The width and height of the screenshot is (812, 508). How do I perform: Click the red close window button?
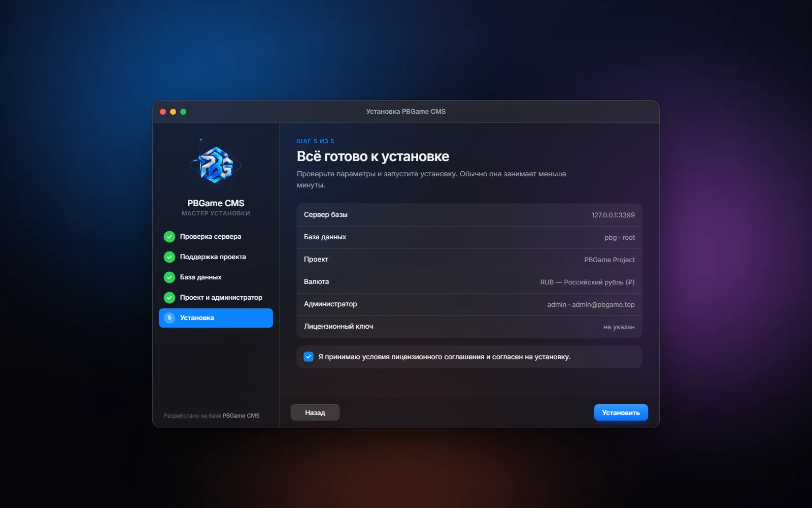click(x=163, y=112)
